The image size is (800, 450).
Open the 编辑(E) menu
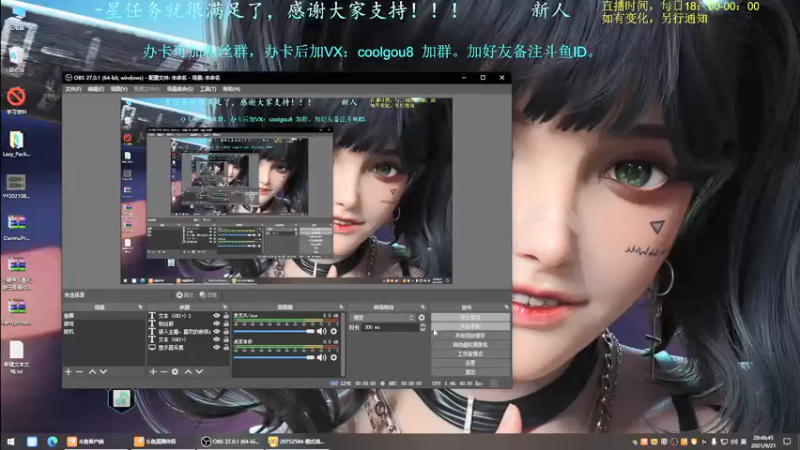(x=95, y=89)
